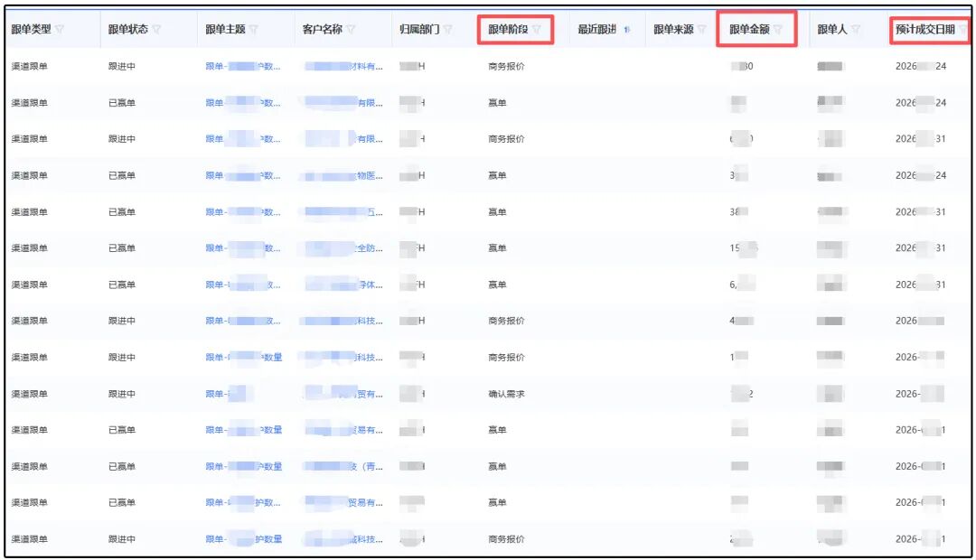976x560 pixels.
Task: Select the 归属部门 column header label
Action: pyautogui.click(x=419, y=29)
